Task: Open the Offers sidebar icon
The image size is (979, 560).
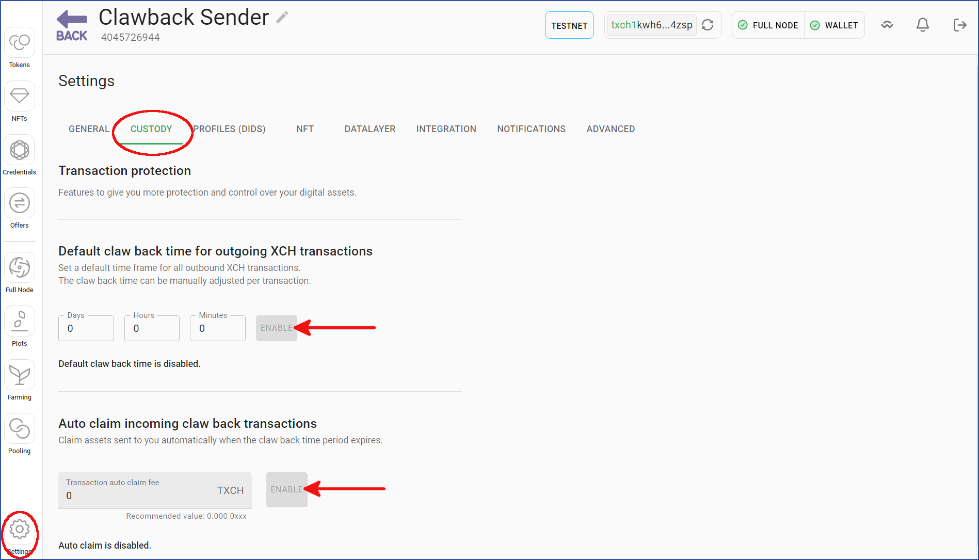Action: 20,203
